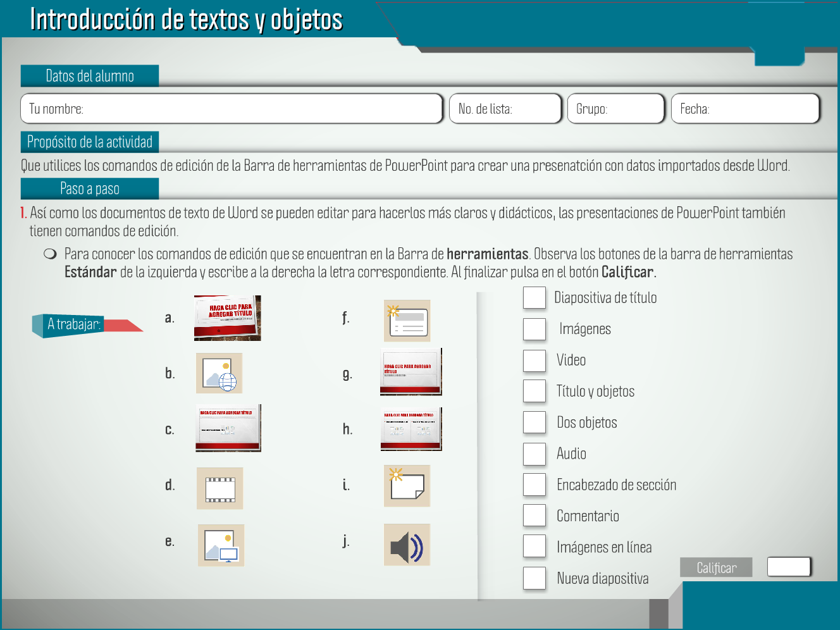This screenshot has width=840, height=630.
Task: Click the answer box beside Diapositiva de título
Action: 534,297
